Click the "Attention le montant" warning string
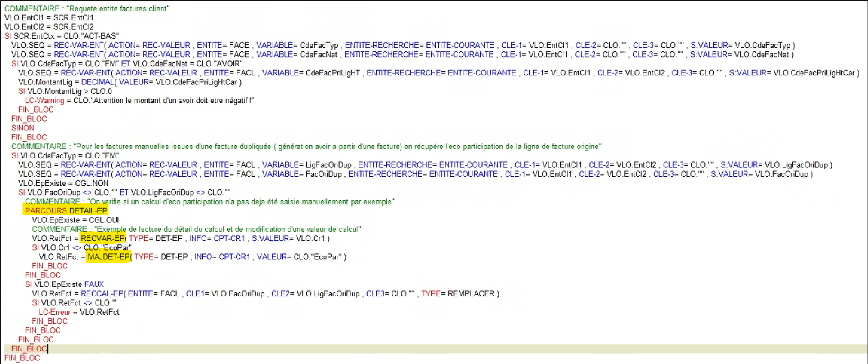The height and width of the screenshot is (364, 868). click(x=163, y=100)
